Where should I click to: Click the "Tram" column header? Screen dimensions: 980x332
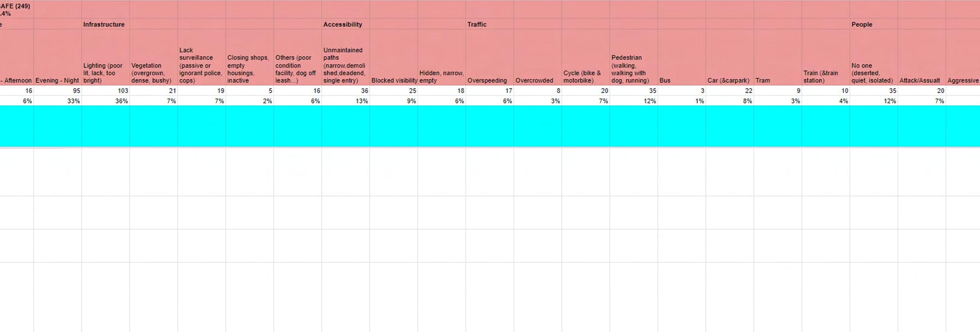(778, 57)
